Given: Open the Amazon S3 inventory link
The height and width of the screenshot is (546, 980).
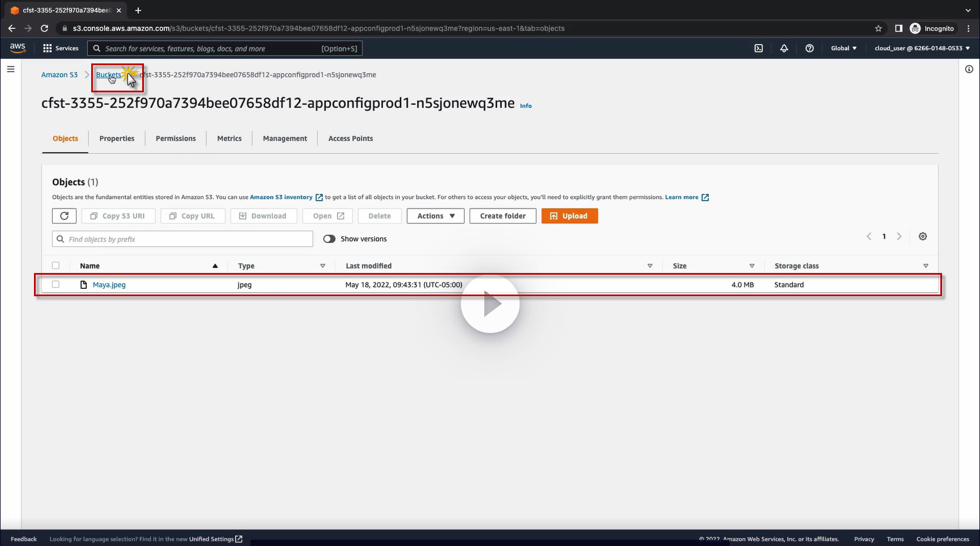Looking at the screenshot, I should click(x=286, y=197).
